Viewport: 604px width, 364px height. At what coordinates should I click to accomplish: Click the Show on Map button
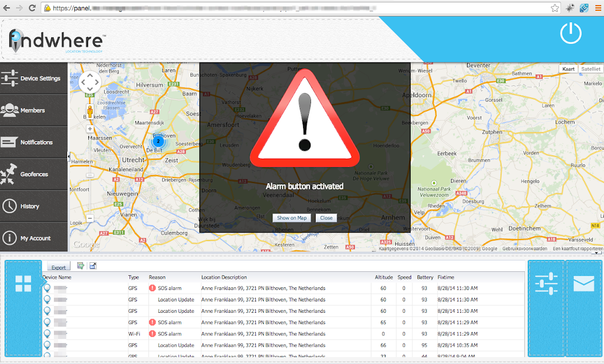292,218
